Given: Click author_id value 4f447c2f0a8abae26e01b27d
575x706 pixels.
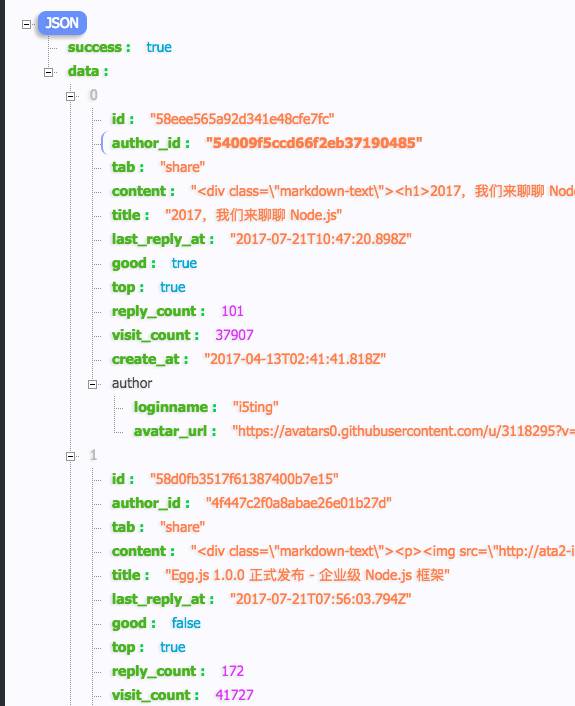Looking at the screenshot, I should pos(299,503).
